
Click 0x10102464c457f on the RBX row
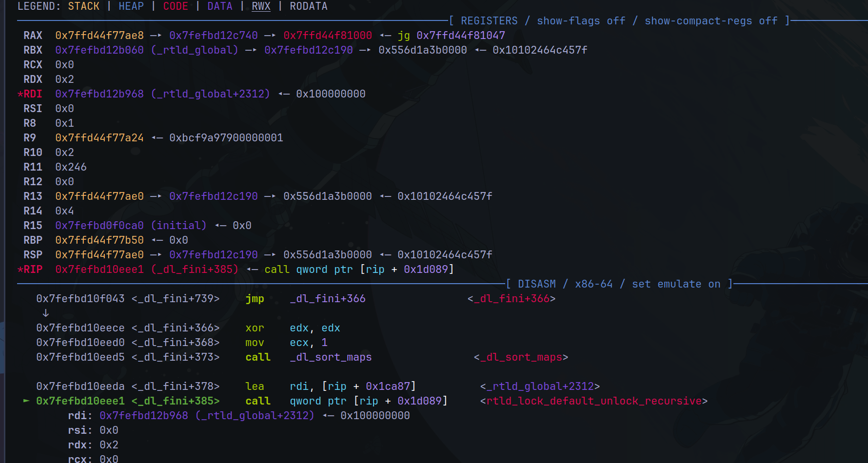[540, 50]
